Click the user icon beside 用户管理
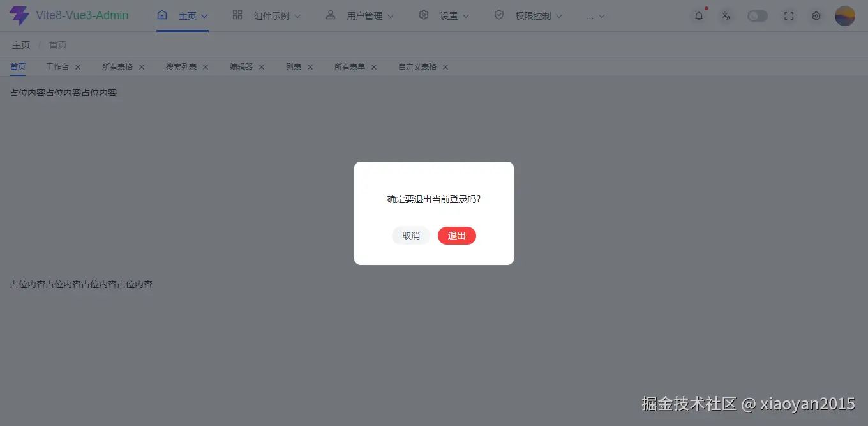The image size is (868, 426). 331,15
